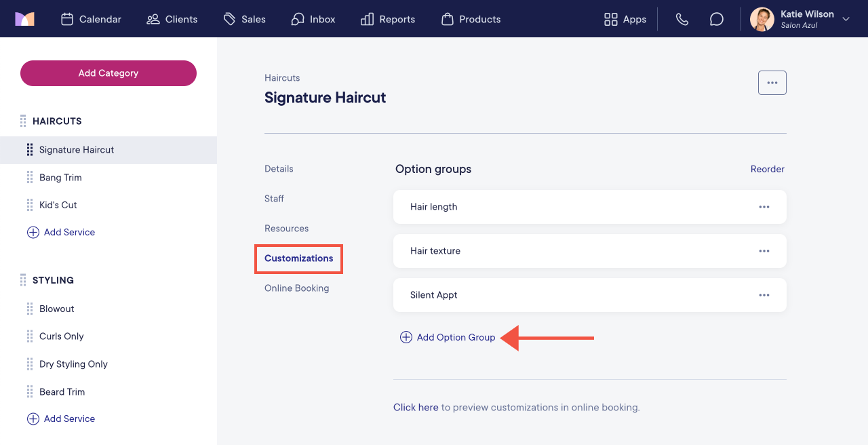This screenshot has height=445, width=868.
Task: Go to the Calendar menu
Action: point(91,19)
